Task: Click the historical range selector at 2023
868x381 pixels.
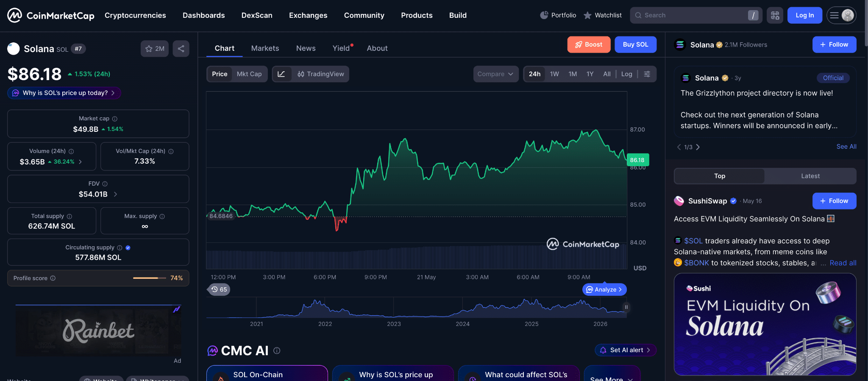Action: coord(394,308)
